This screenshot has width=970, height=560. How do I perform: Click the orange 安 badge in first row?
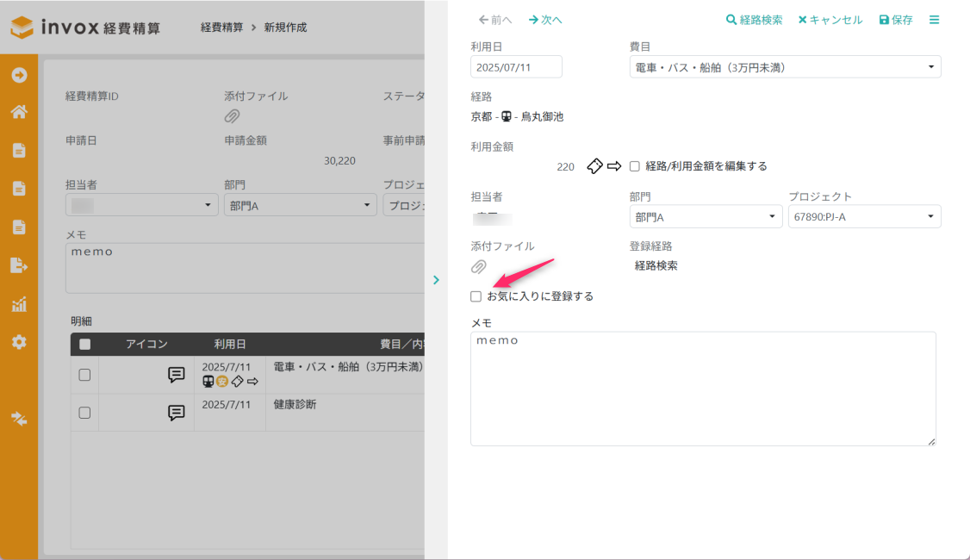click(x=222, y=382)
